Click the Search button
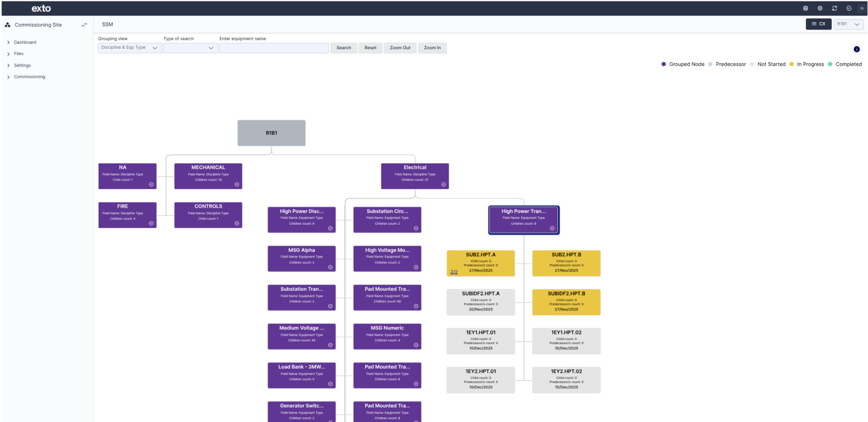 click(343, 47)
